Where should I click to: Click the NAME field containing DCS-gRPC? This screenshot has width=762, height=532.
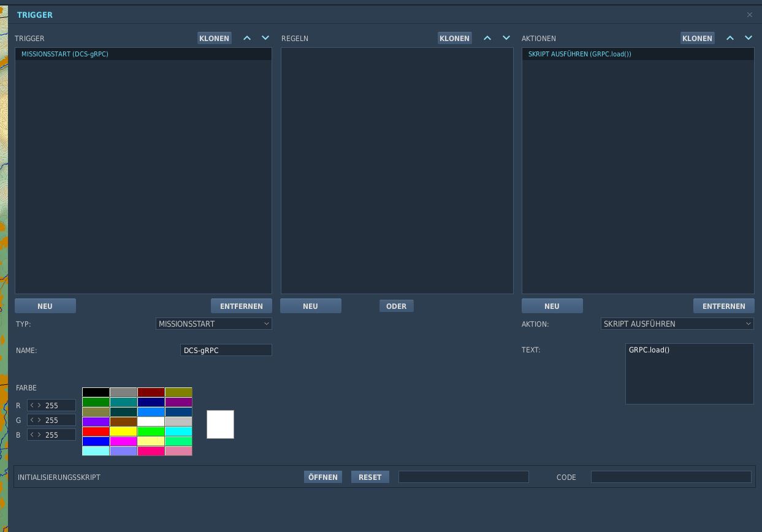pyautogui.click(x=226, y=350)
